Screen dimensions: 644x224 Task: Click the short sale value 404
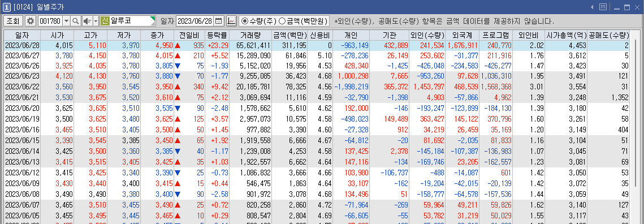coord(624,130)
